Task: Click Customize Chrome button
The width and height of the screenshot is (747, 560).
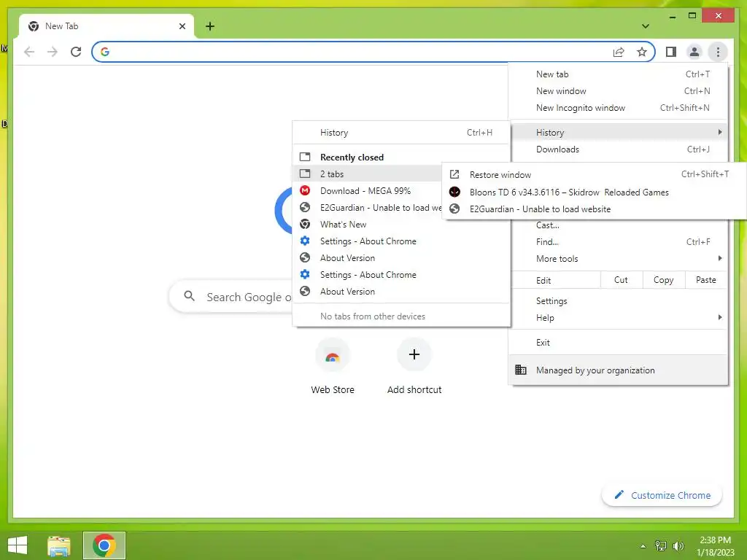Action: coord(662,495)
